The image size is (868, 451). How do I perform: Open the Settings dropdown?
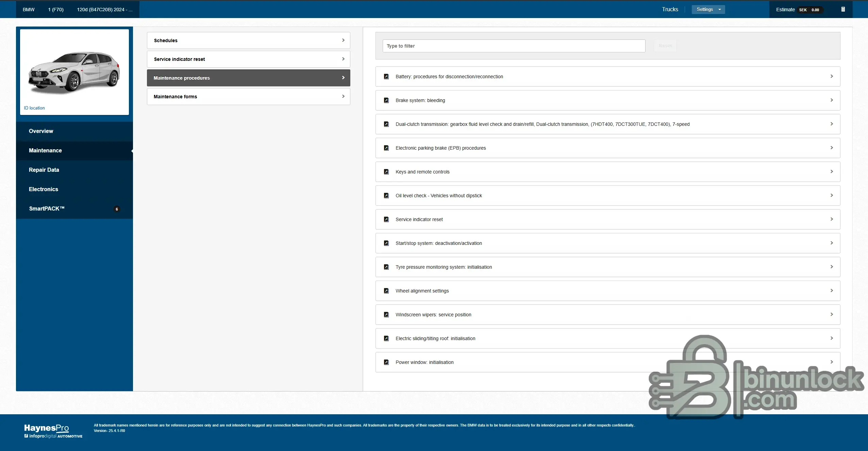point(708,10)
